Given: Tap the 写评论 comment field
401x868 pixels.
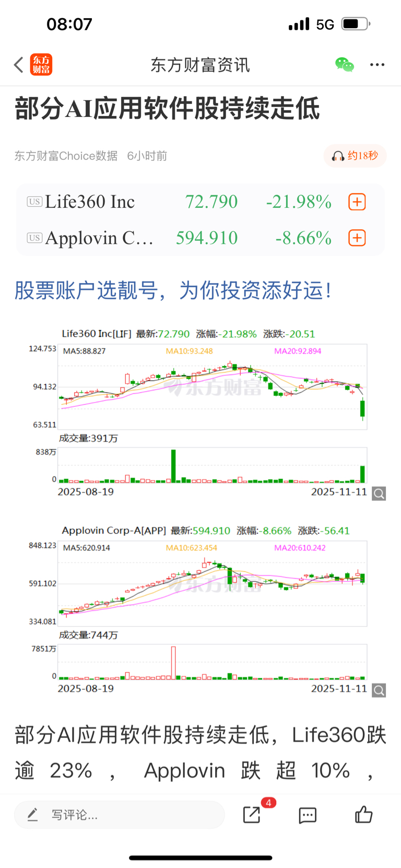Looking at the screenshot, I should [x=120, y=815].
